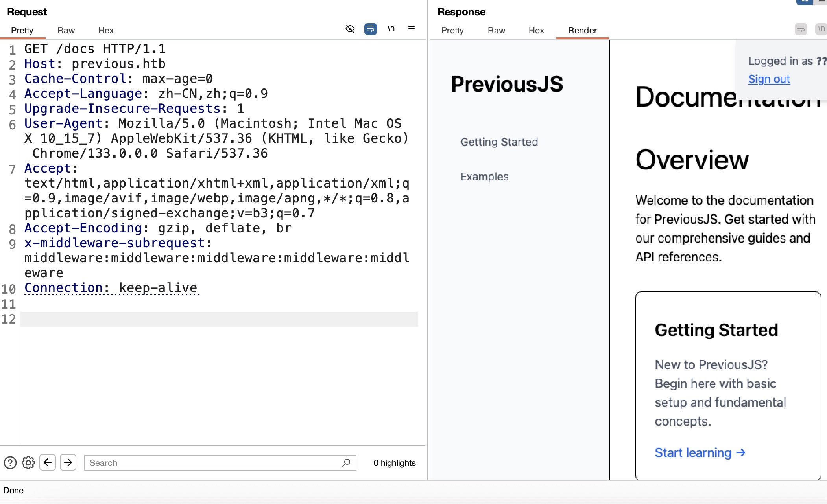Click the Start learning link
Viewport: 827px width, 504px height.
pyautogui.click(x=700, y=452)
